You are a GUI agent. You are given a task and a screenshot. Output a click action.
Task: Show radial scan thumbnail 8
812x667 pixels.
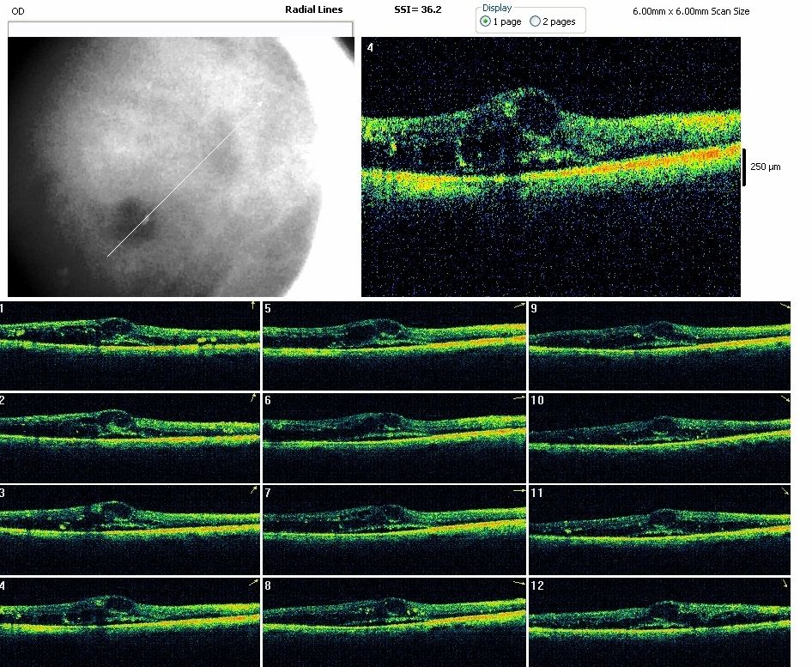(394, 620)
